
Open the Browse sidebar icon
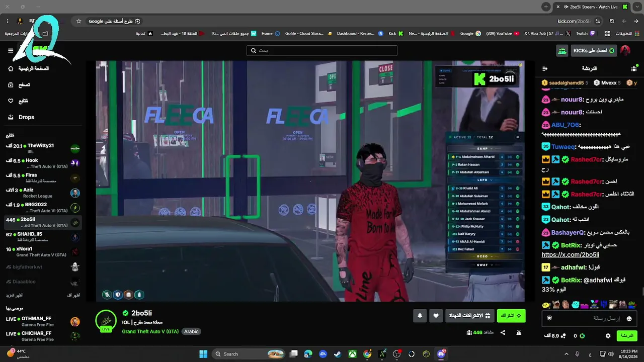(x=11, y=85)
